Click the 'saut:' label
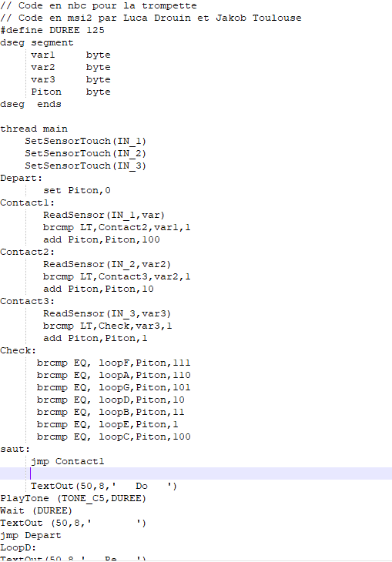392x562 pixels. click(x=15, y=449)
